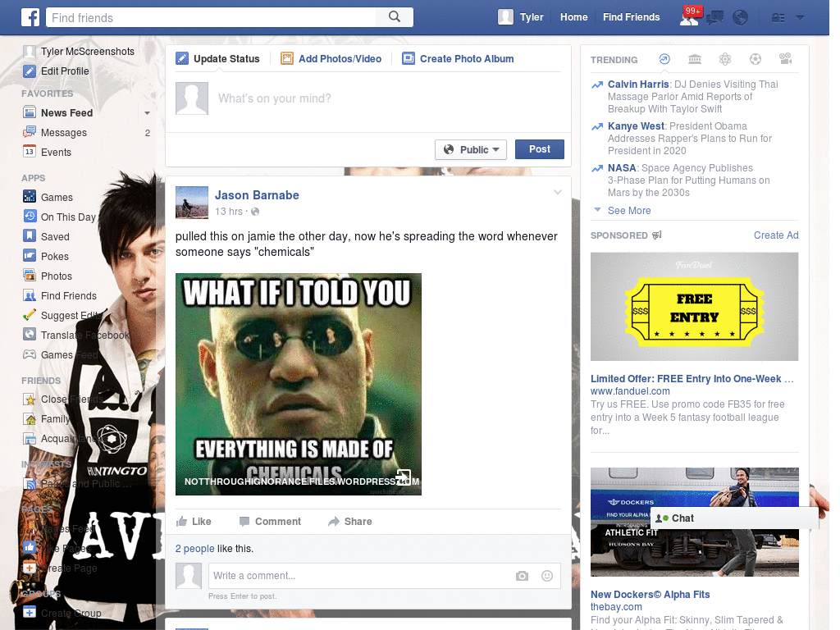Viewport: 840px width, 630px height.
Task: Open Kanye West trending topic
Action: (x=636, y=126)
